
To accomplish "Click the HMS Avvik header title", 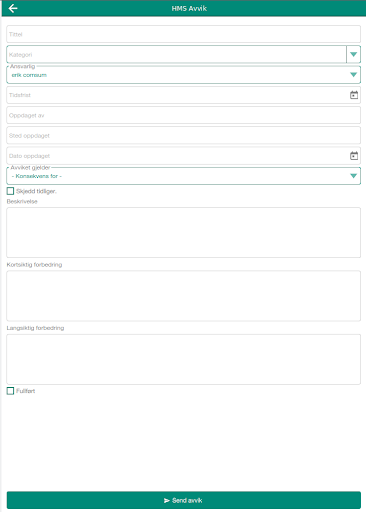I will click(x=189, y=8).
